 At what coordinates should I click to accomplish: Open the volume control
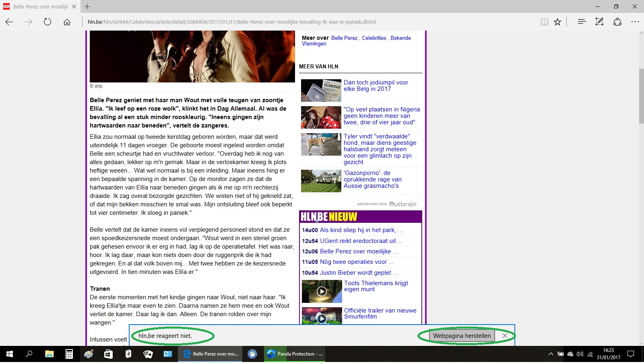tap(580, 354)
